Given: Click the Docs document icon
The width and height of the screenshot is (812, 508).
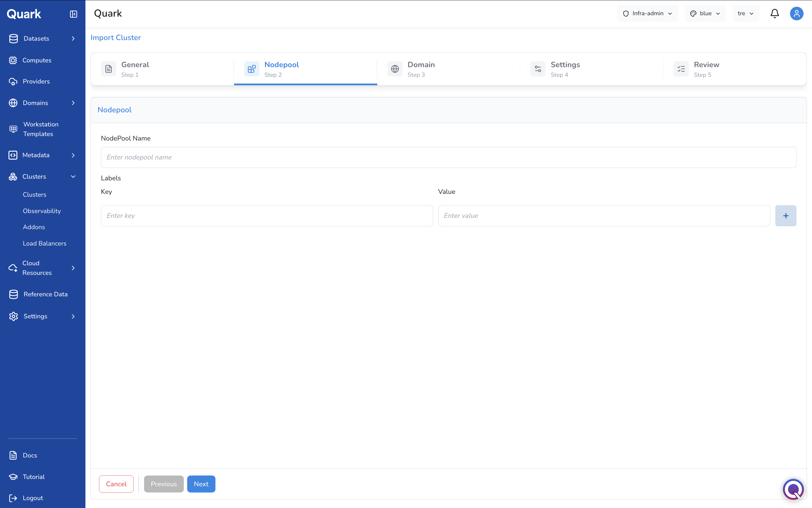Looking at the screenshot, I should (13, 455).
